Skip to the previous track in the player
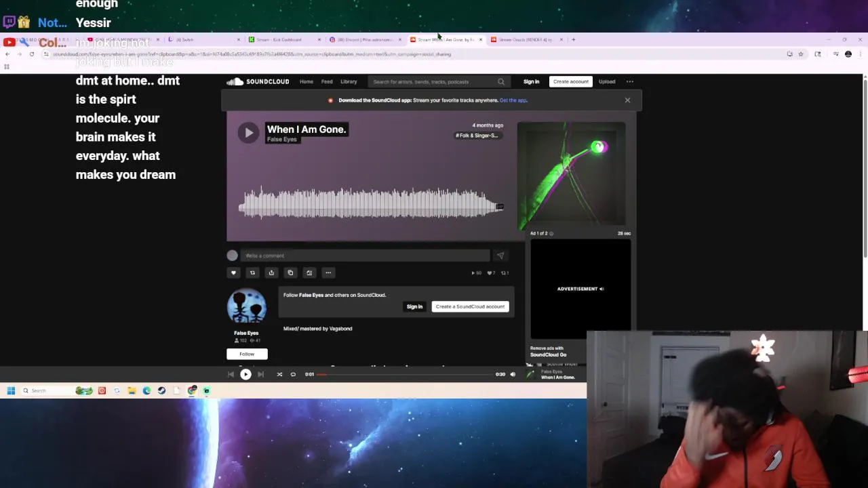Viewport: 868px width, 488px height. pos(231,374)
